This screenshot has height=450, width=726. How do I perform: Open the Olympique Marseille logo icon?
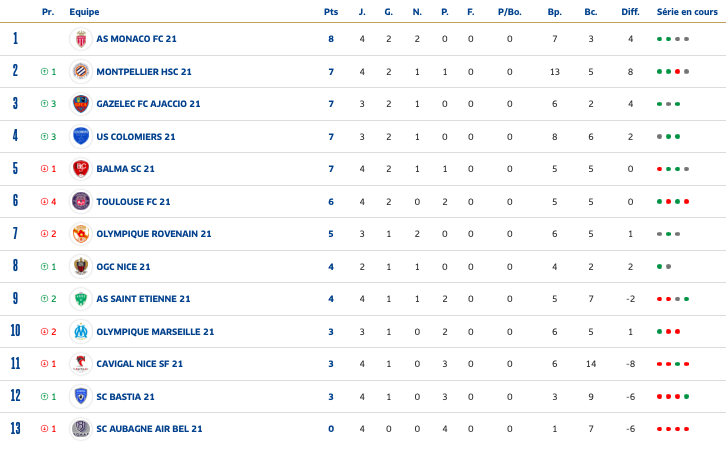coord(81,331)
